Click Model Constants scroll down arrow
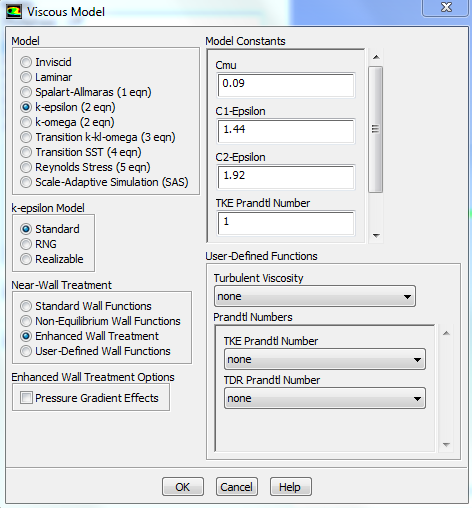Screen dimensions: 472x508 pyautogui.click(x=376, y=236)
